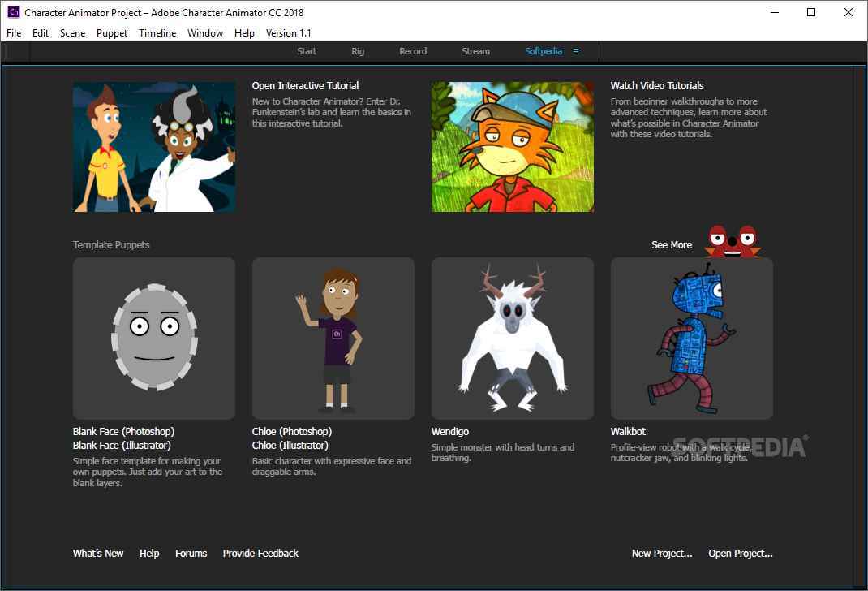Select the Blank Face puppet thumbnail
The image size is (868, 591).
154,338
